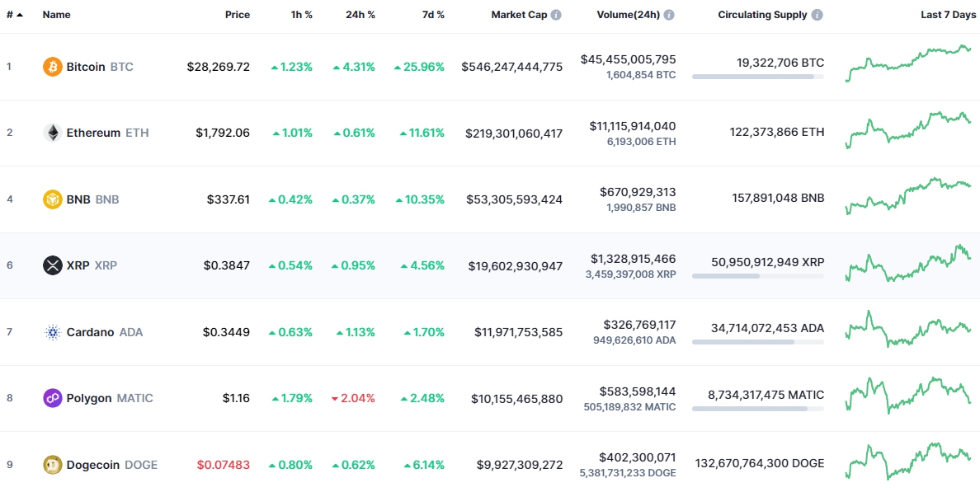Click Bitcoin's 7d change 25.96%

pyautogui.click(x=419, y=67)
